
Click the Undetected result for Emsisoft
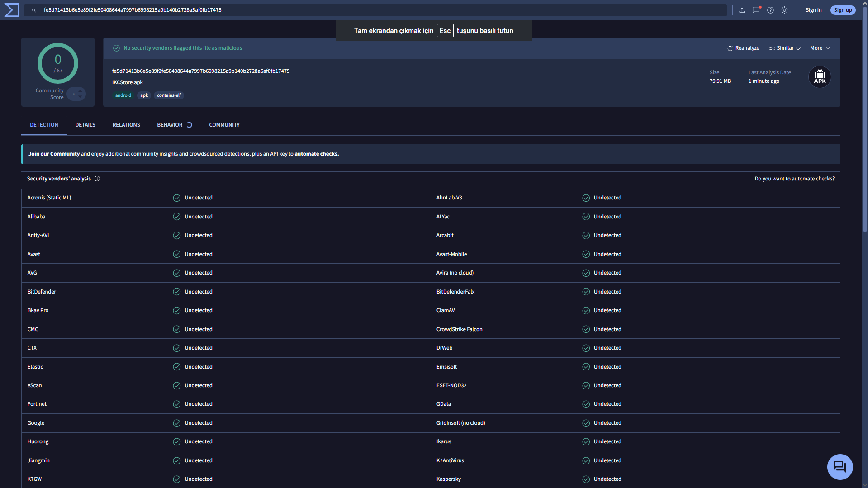(607, 367)
